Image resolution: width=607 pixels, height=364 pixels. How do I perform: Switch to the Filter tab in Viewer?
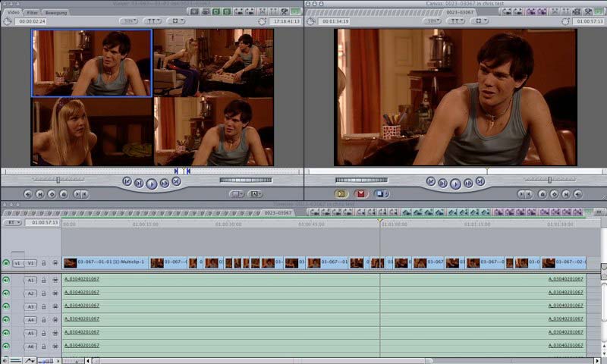click(x=33, y=13)
